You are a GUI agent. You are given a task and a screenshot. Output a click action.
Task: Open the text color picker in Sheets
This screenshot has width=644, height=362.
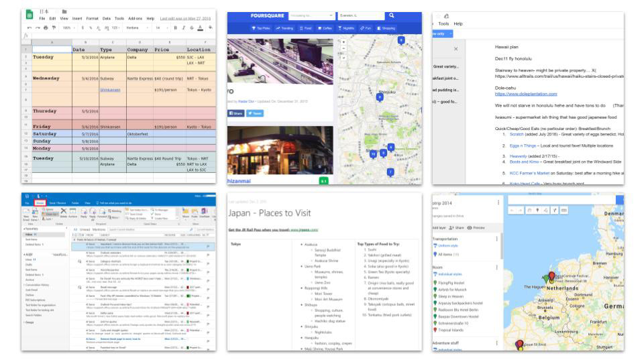(200, 28)
